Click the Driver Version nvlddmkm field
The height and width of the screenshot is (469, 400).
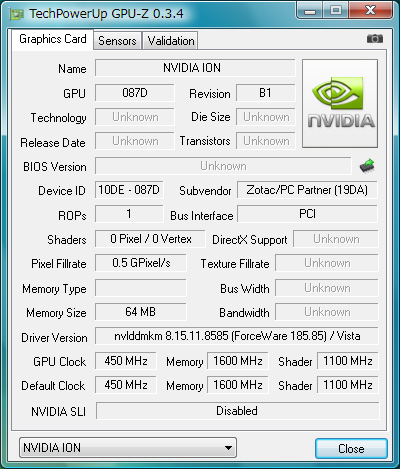pos(237,336)
